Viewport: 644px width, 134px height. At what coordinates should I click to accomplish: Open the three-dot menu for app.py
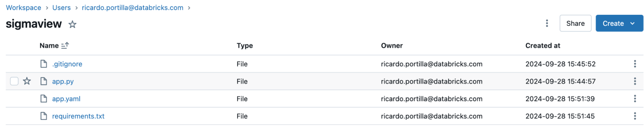click(x=635, y=81)
